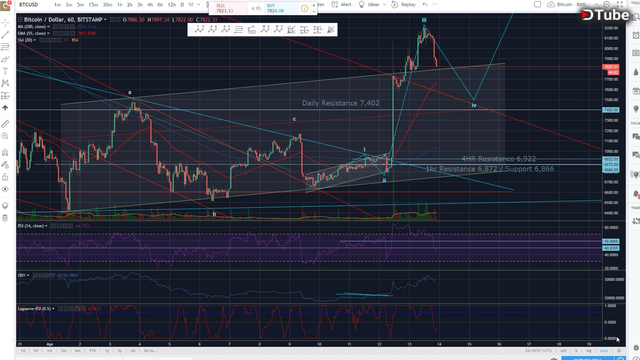Select the parallel lines tool in floating toolbar
The height and width of the screenshot is (360, 640).
coord(238,29)
